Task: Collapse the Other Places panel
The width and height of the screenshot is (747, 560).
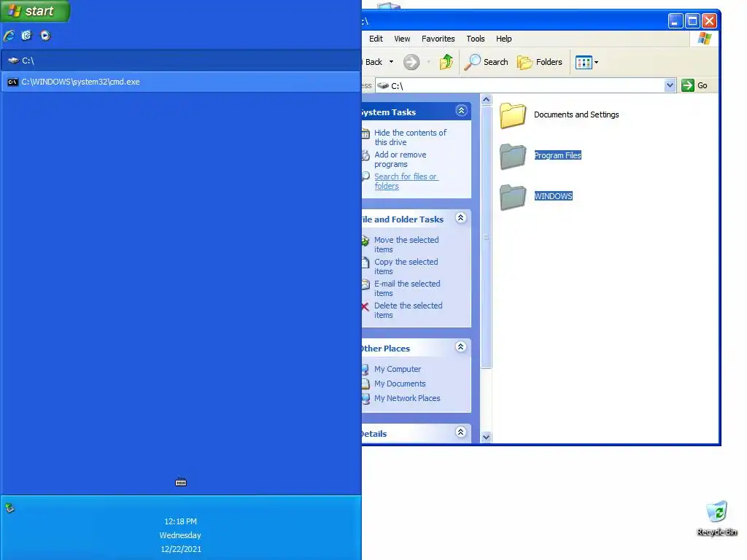Action: pyautogui.click(x=461, y=346)
